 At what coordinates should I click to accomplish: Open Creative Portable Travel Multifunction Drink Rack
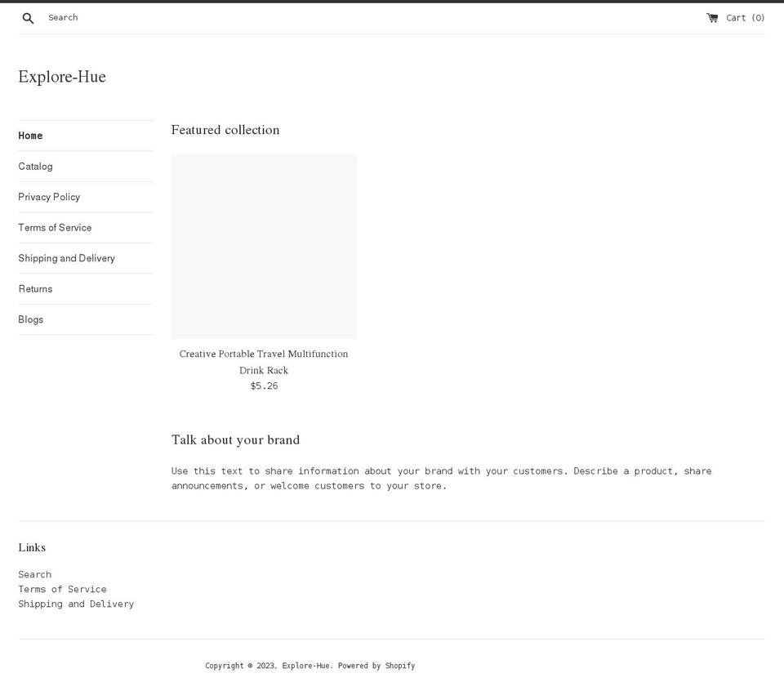(264, 362)
